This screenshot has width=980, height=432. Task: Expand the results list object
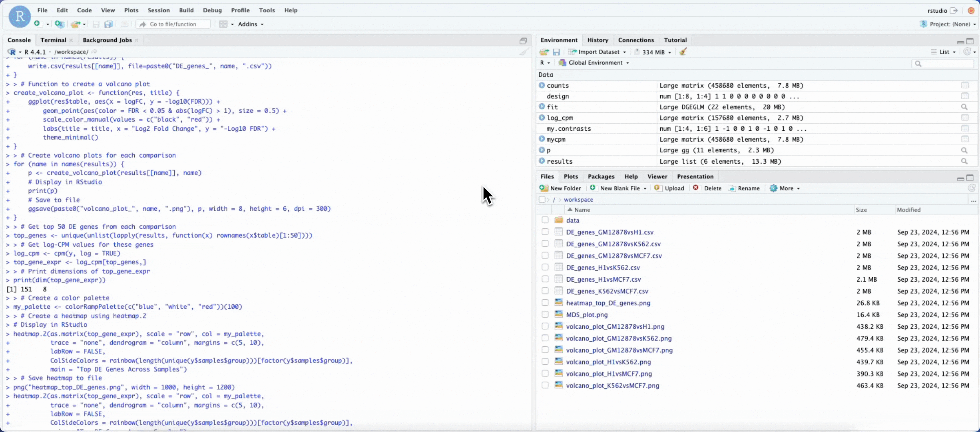pyautogui.click(x=542, y=161)
